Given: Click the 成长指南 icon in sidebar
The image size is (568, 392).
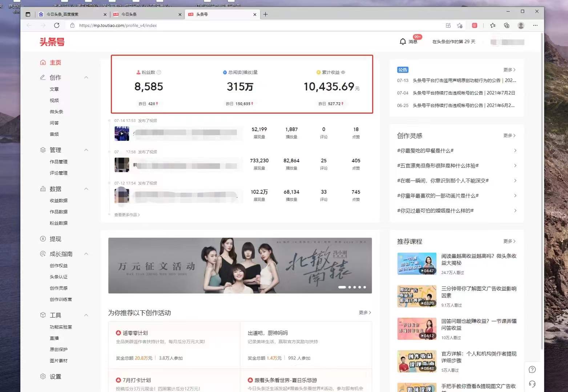Looking at the screenshot, I should (43, 254).
